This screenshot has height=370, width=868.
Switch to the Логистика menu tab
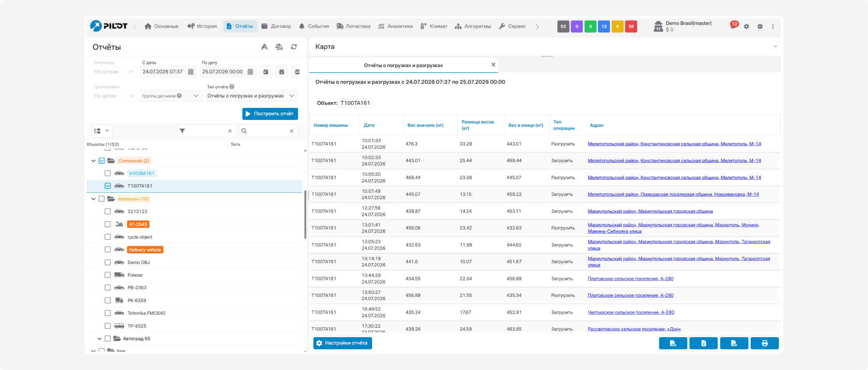click(353, 26)
